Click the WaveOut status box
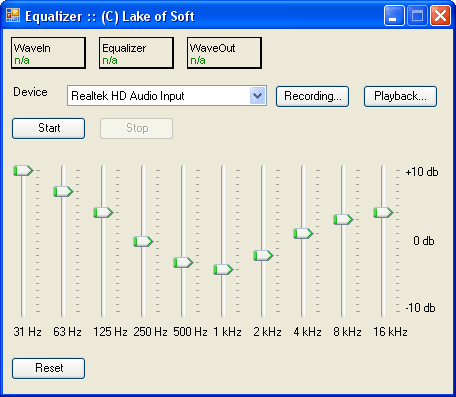Image resolution: width=456 pixels, height=397 pixels. pos(224,53)
